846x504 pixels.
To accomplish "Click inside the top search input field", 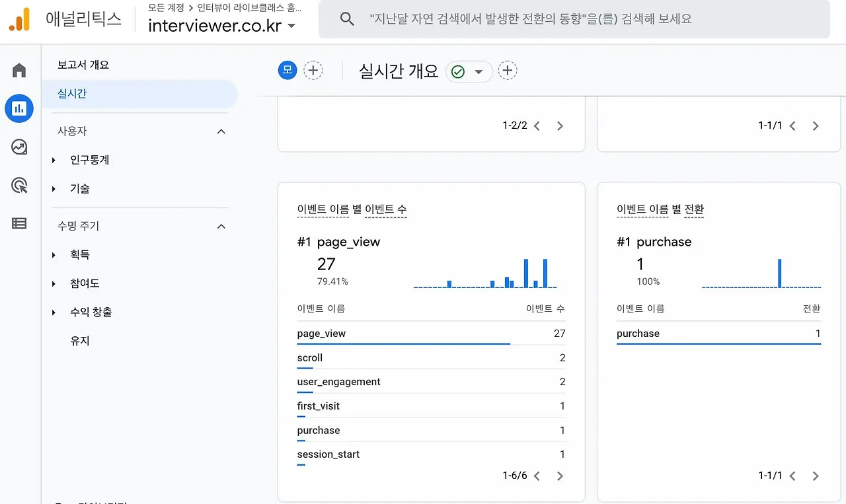I will pyautogui.click(x=529, y=18).
